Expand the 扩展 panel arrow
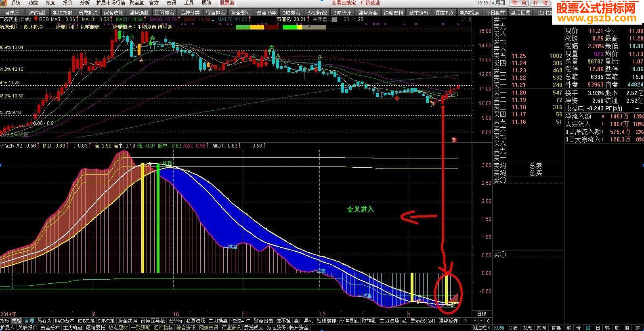The width and height of the screenshot is (644, 331). pos(7,328)
